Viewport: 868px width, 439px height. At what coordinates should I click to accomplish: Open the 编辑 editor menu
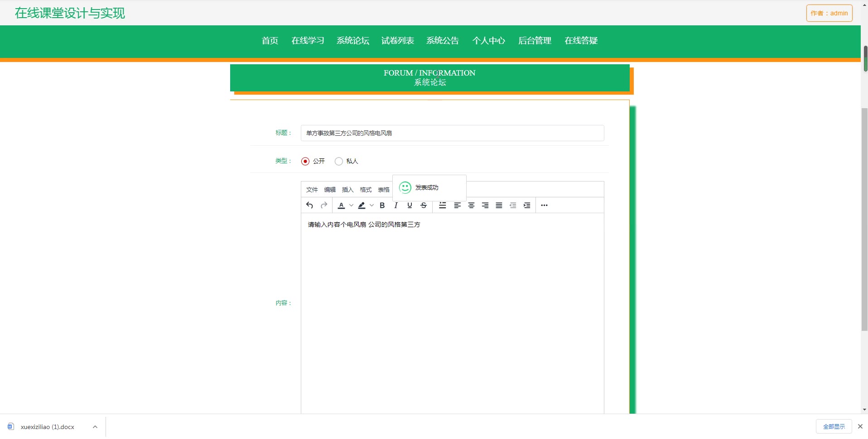tap(330, 190)
